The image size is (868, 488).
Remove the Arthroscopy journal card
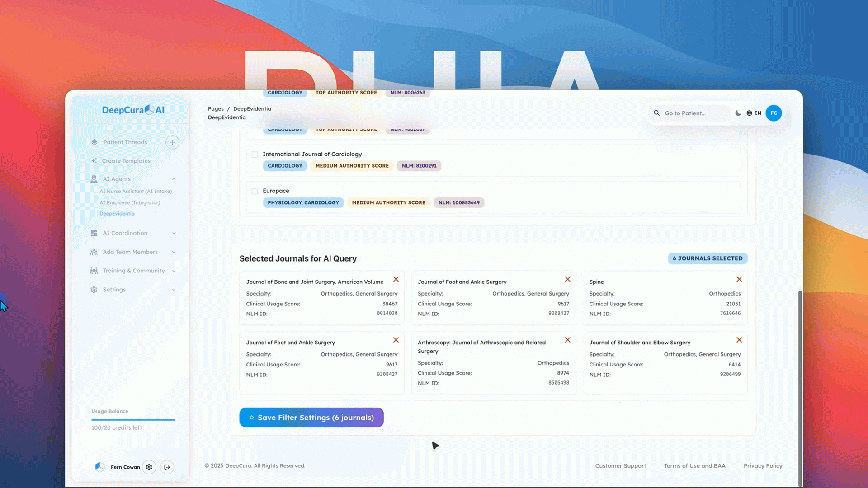[x=567, y=340]
